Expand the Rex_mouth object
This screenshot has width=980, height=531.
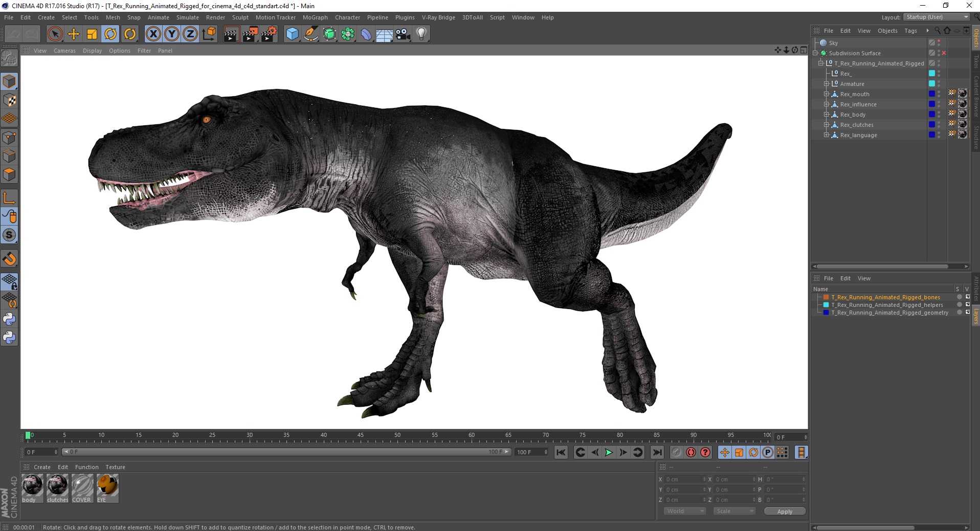click(826, 94)
